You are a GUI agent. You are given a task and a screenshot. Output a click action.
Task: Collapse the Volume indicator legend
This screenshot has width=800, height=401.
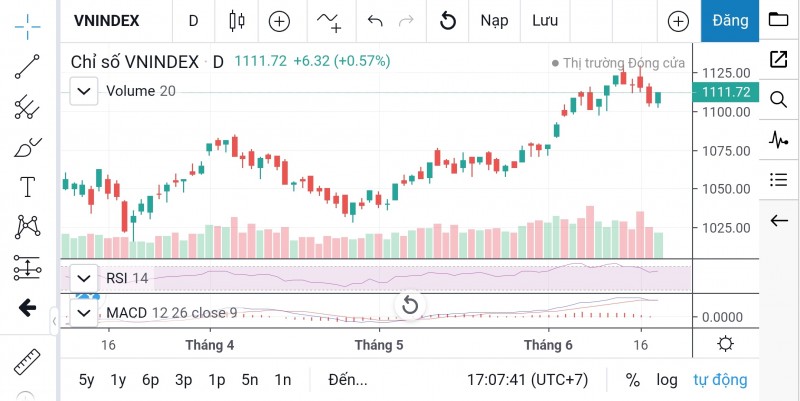(x=84, y=91)
